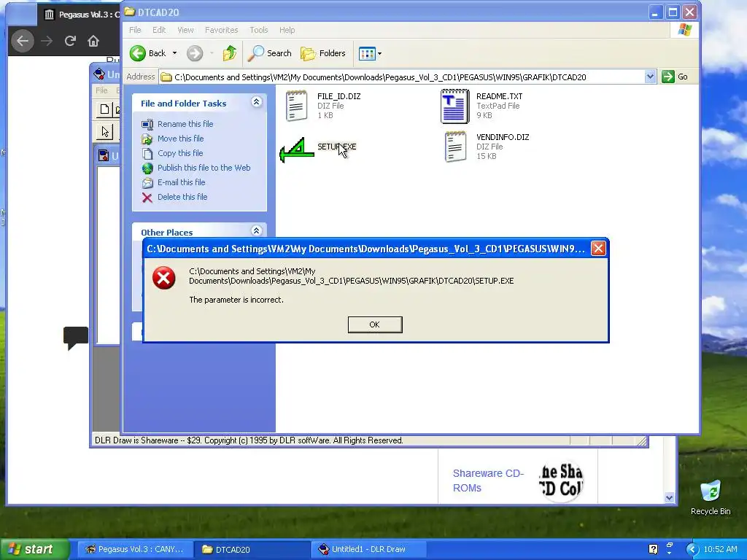The image size is (747, 560).
Task: Go Back in the DTCAD20 Explorer window
Action: [147, 53]
